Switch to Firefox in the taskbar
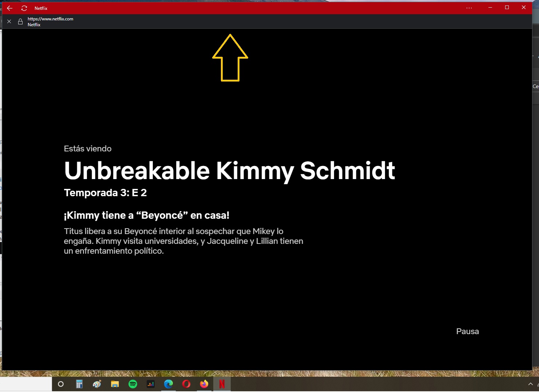 point(204,384)
